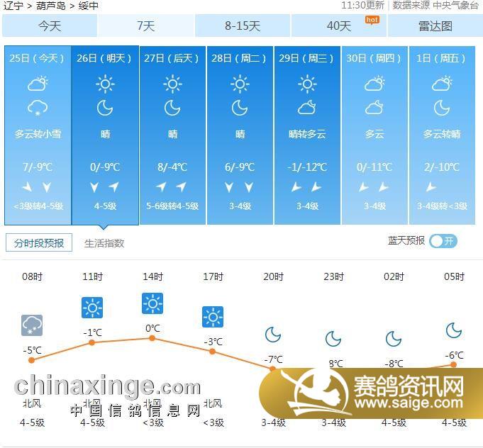Click the 17时 data point on chart
The width and height of the screenshot is (483, 448).
point(212,352)
